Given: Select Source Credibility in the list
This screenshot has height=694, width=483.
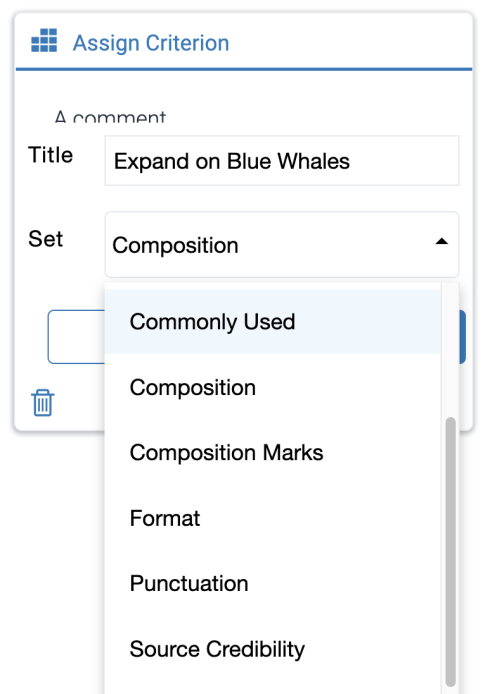Looking at the screenshot, I should (273, 649).
